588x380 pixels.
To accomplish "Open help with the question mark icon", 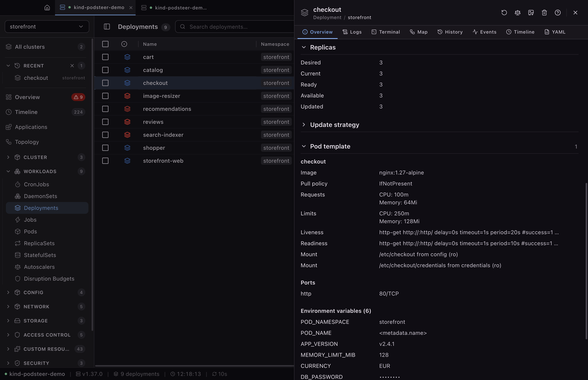I will click(x=558, y=13).
